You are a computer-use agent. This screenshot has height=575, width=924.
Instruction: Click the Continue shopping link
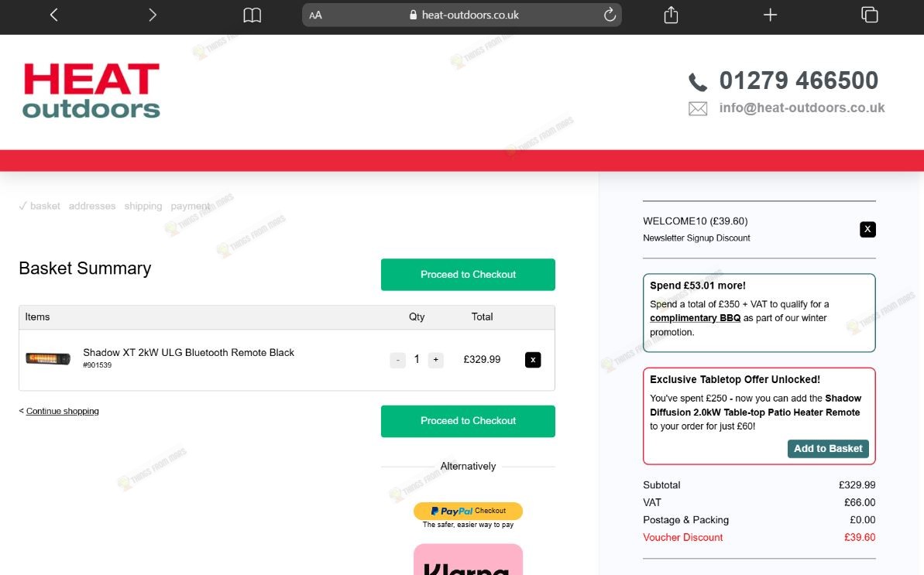(x=63, y=411)
